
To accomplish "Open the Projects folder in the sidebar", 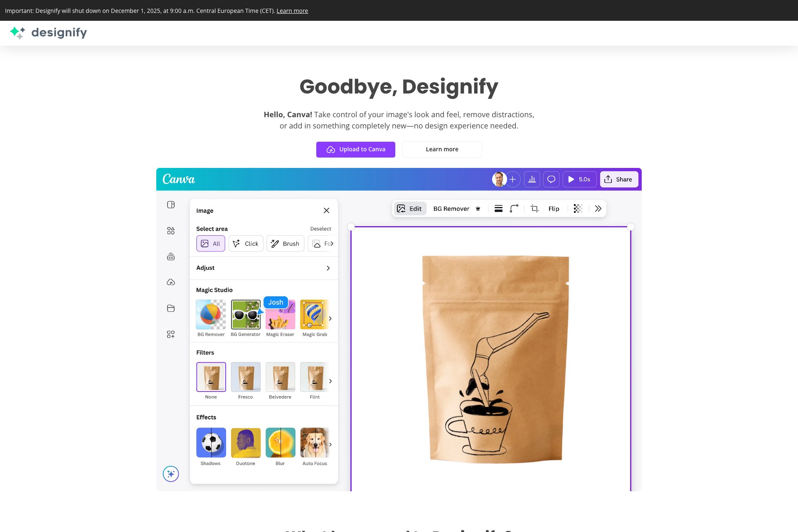I will 171,308.
